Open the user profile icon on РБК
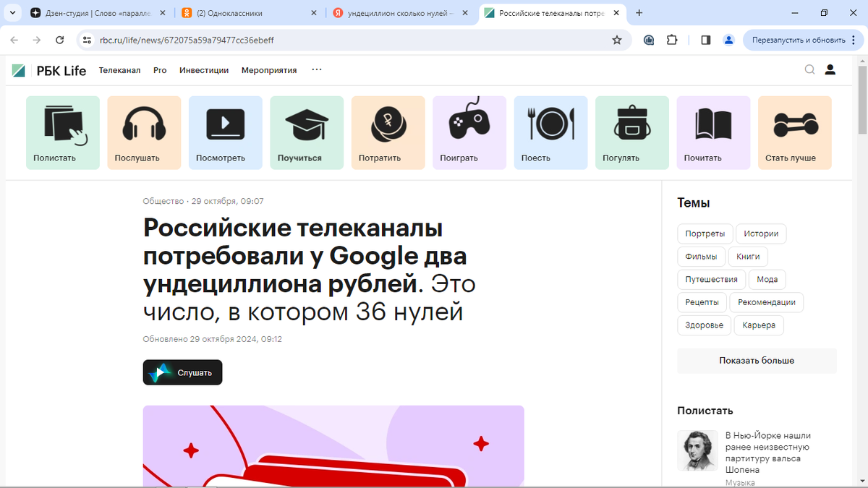Viewport: 868px width, 488px height. tap(830, 69)
